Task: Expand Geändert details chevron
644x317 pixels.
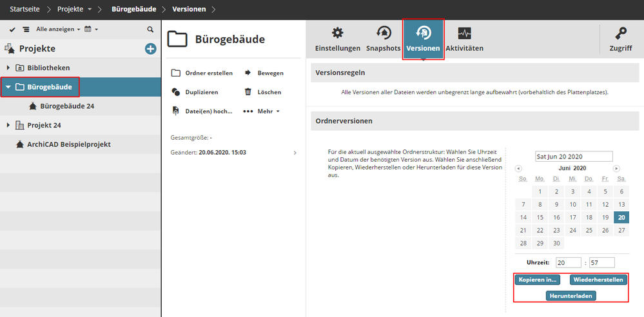Action: pos(295,153)
